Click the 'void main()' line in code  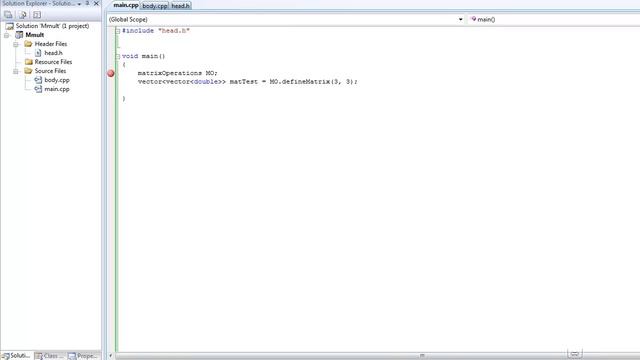(143, 56)
